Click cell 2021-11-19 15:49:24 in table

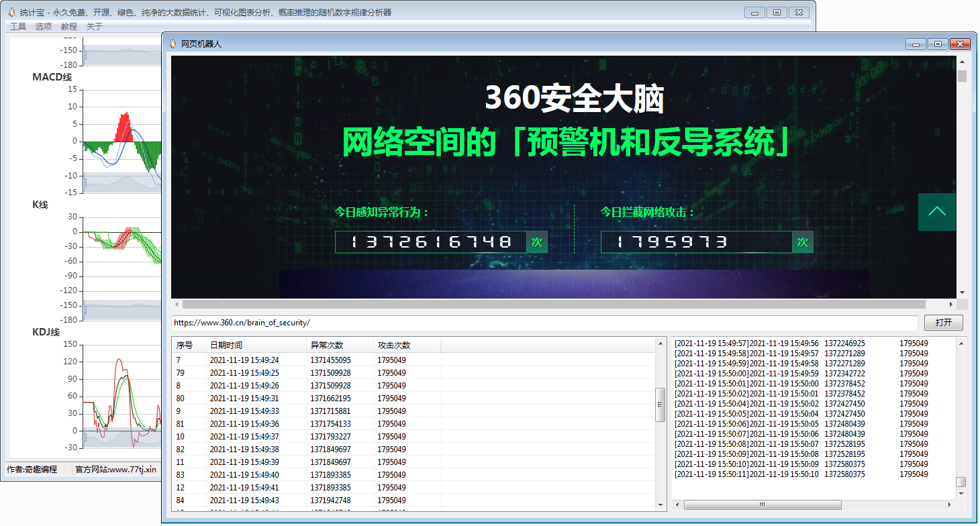pos(244,360)
